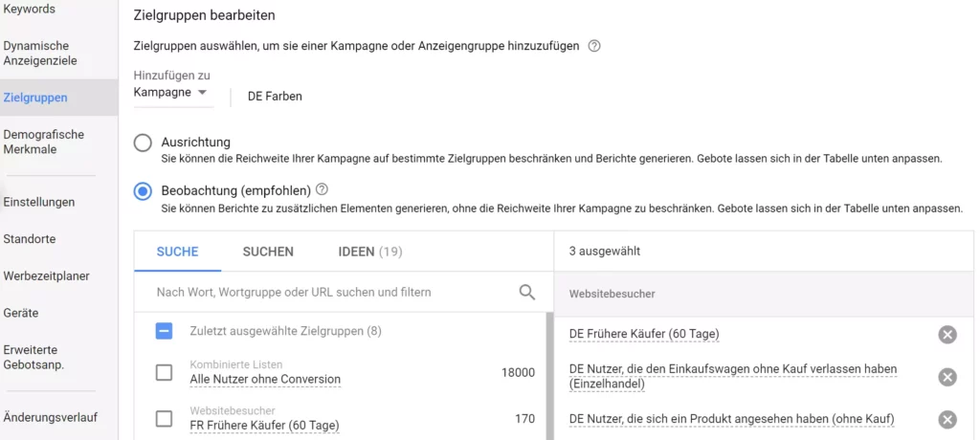Screen dimensions: 980x440
Task: Click the audience list scrollbar
Action: (x=548, y=375)
